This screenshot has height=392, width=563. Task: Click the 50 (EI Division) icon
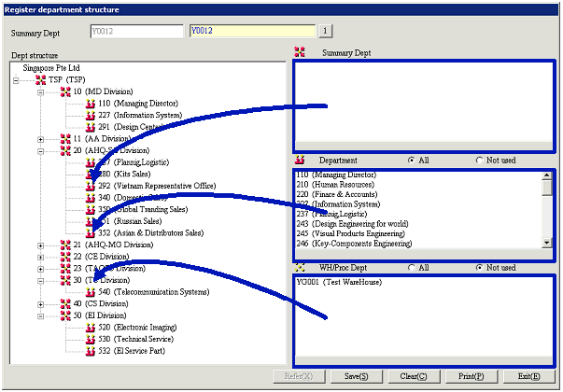pos(64,315)
